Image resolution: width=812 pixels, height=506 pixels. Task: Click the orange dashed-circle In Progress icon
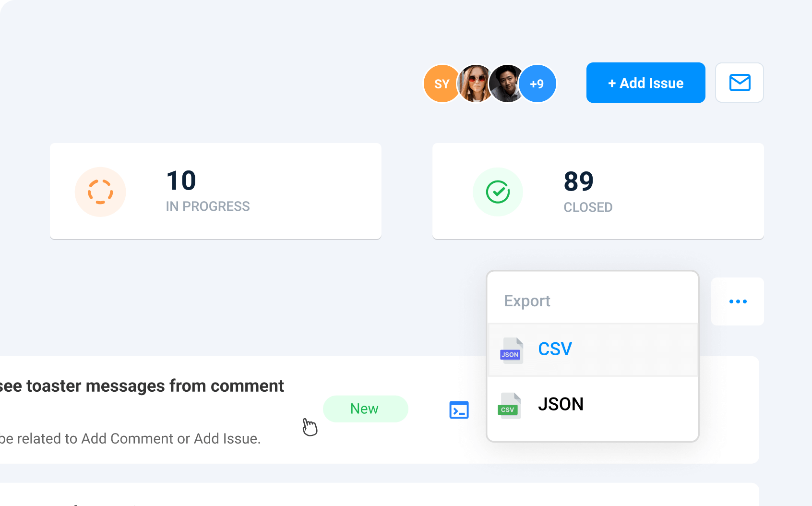click(x=100, y=192)
